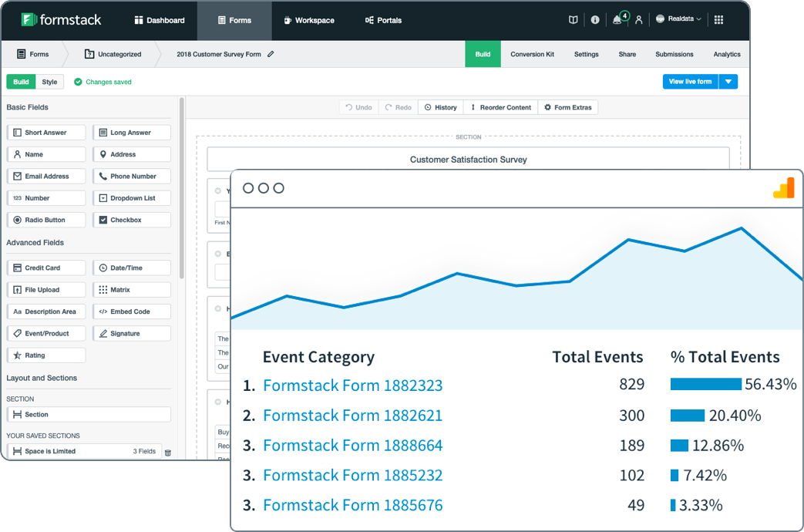Insert saved section Space is Limited
The height and width of the screenshot is (532, 804).
click(84, 452)
